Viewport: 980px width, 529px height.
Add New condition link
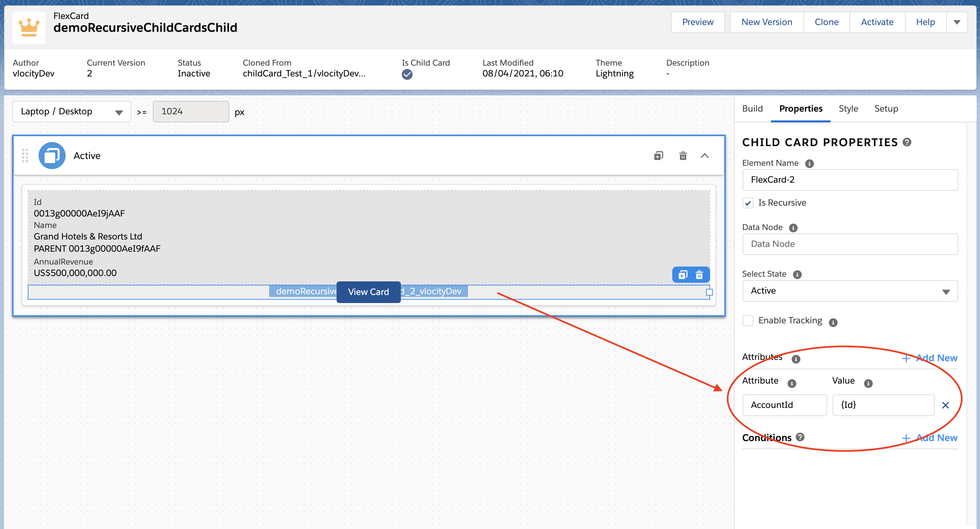point(930,438)
